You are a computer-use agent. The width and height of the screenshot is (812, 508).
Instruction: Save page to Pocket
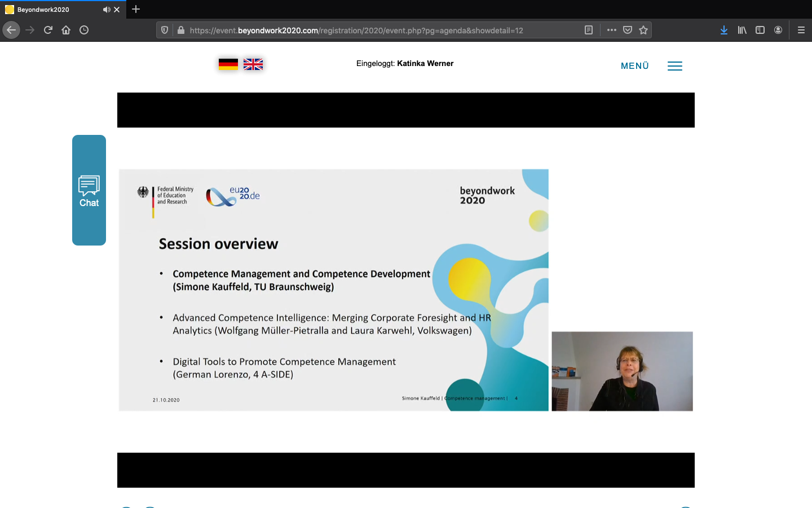[628, 30]
